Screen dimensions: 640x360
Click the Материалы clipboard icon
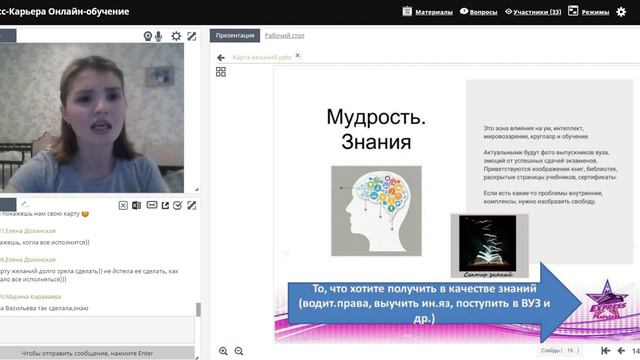click(407, 11)
